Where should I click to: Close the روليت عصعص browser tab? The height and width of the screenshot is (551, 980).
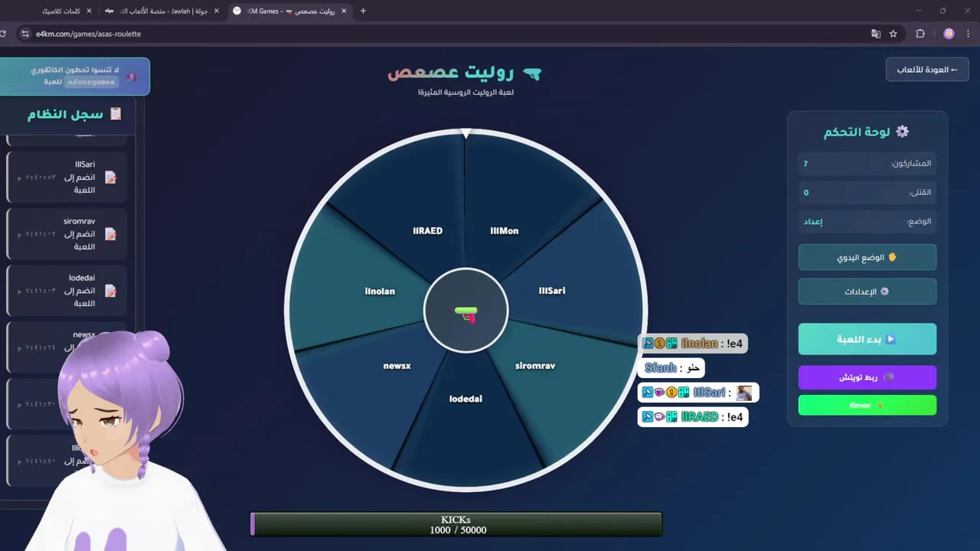pos(344,11)
